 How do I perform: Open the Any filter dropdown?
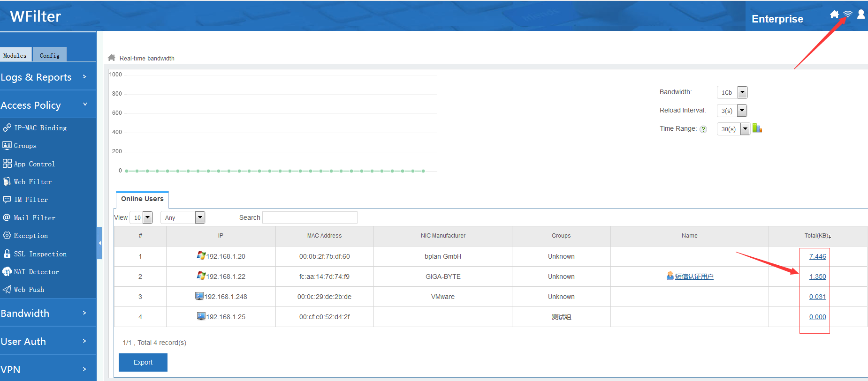click(200, 217)
